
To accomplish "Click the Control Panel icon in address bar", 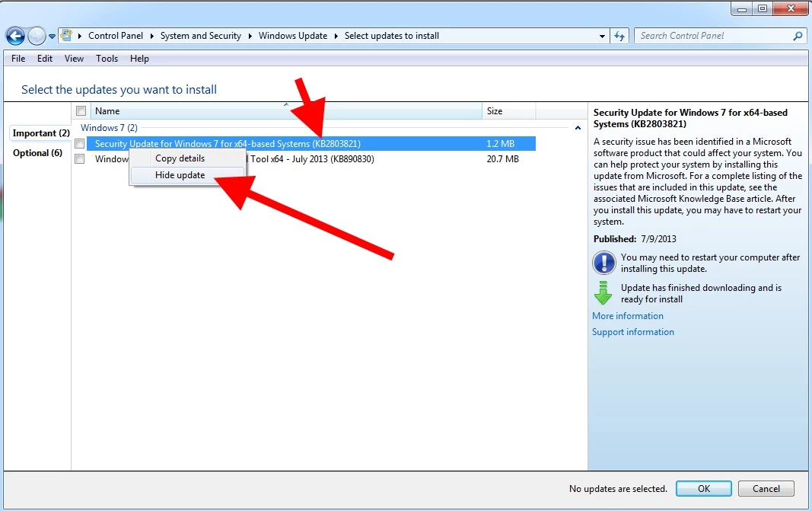I will 65,35.
